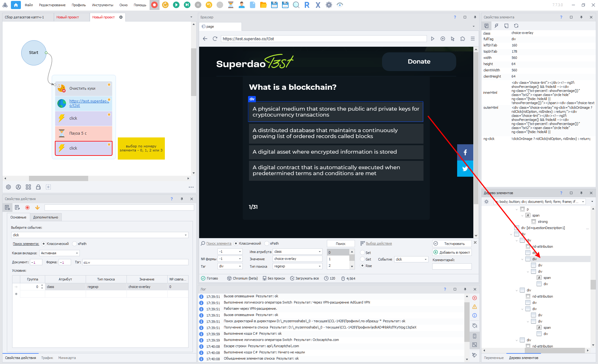The height and width of the screenshot is (364, 598).
Task: Click the Поиск button
Action: pyautogui.click(x=341, y=244)
